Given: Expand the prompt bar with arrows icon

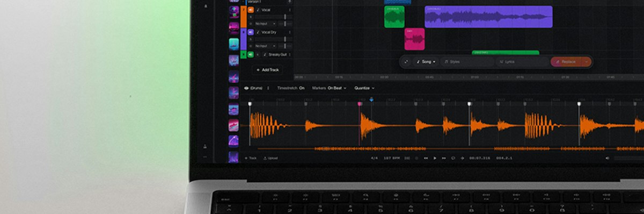Looking at the screenshot, I should [406, 62].
